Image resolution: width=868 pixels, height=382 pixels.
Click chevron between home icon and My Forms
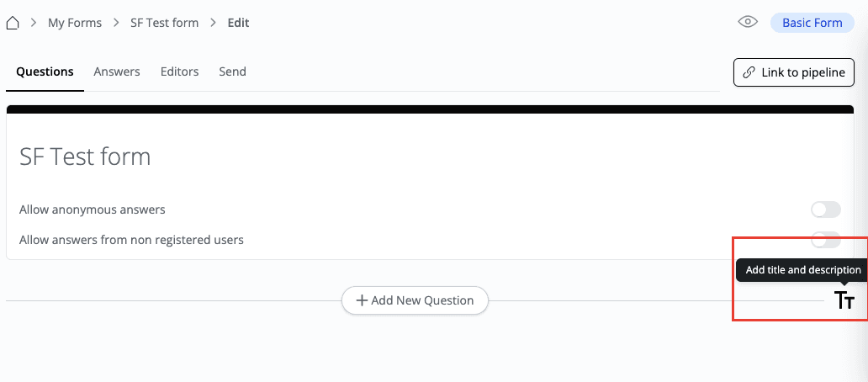[x=34, y=23]
